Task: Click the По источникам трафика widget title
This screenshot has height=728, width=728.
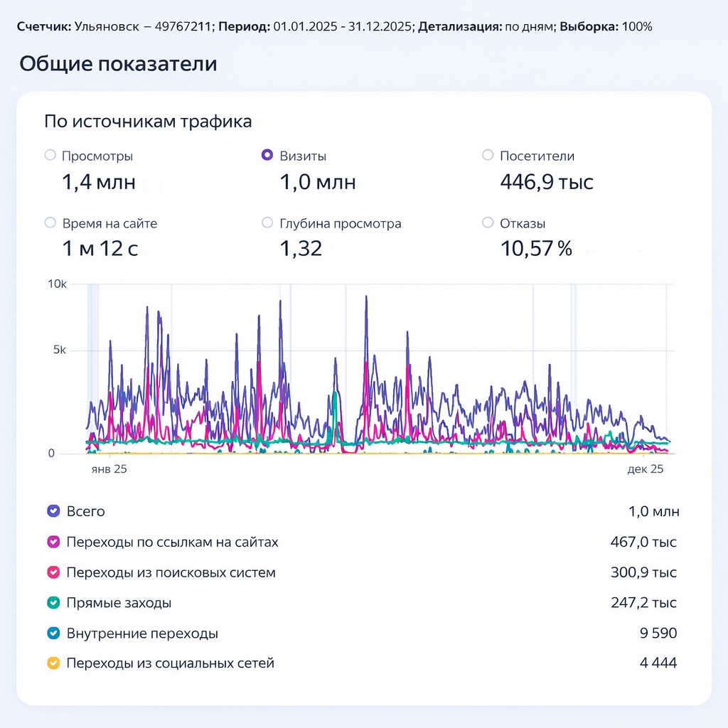Action: [x=148, y=122]
